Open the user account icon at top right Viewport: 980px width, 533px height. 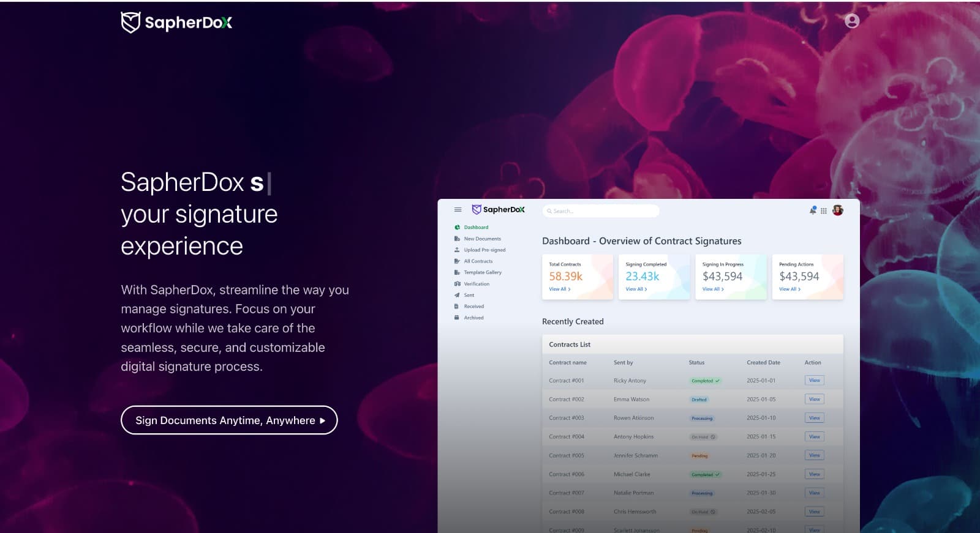(852, 21)
